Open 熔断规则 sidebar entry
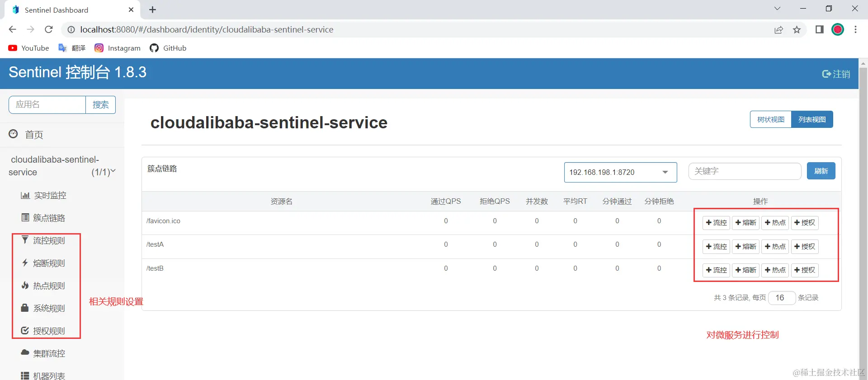This screenshot has height=380, width=868. point(43,263)
